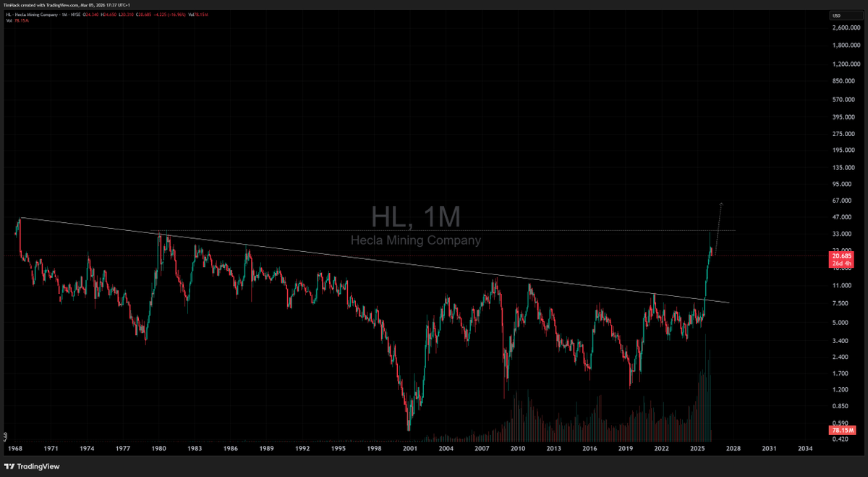Click the 47.000 price axis label
Viewport: 868px width, 477px height.
coord(843,217)
